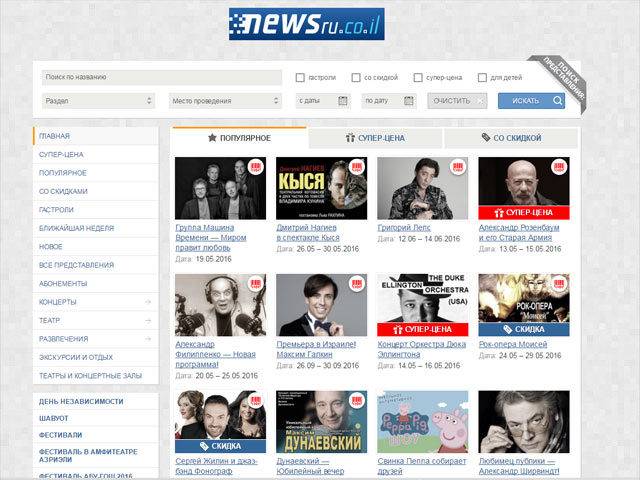Click Супер-цена banner on Розенбаум photo

tap(524, 213)
